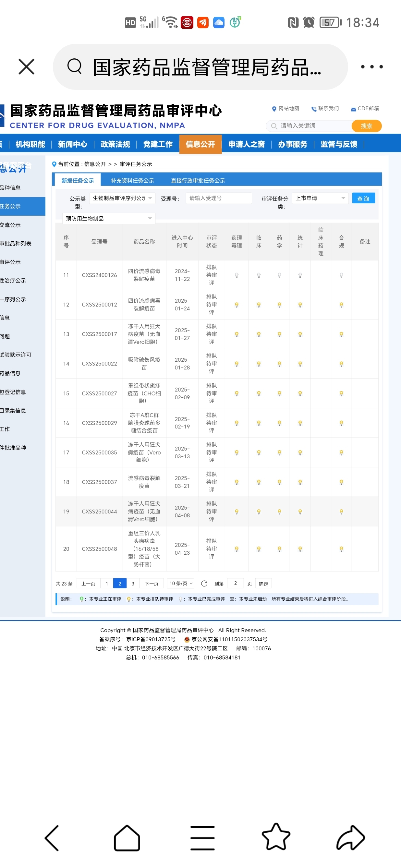401x868 pixels.
Task: Open 办事服务 navigation menu
Action: coord(293,144)
